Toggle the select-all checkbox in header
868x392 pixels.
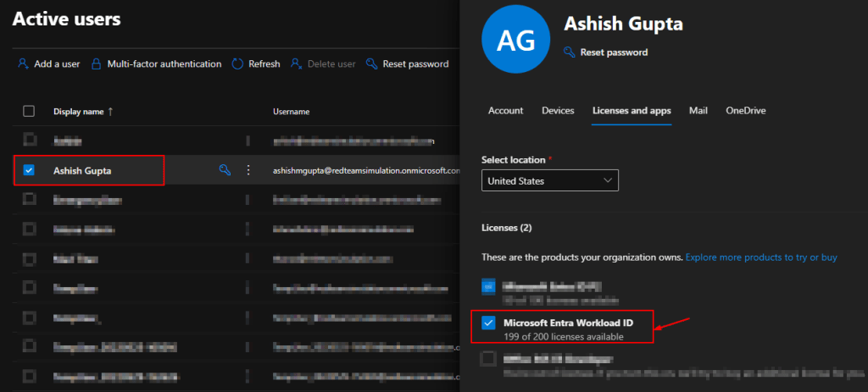(29, 111)
